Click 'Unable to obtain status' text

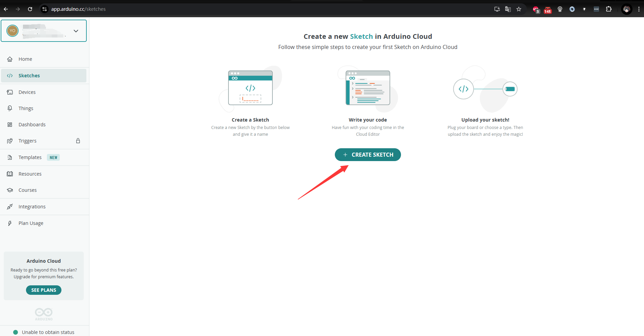48,332
